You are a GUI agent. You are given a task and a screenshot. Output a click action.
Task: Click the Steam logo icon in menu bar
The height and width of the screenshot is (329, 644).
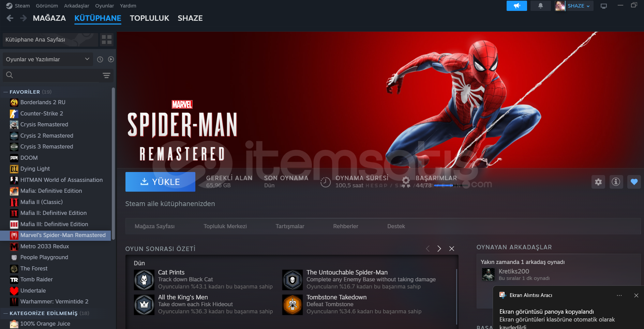pos(9,6)
